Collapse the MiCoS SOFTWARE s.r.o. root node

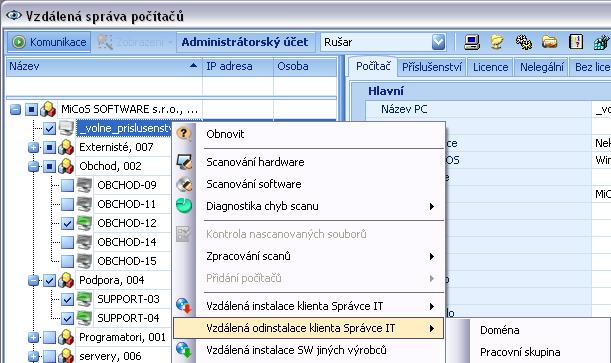pos(15,109)
